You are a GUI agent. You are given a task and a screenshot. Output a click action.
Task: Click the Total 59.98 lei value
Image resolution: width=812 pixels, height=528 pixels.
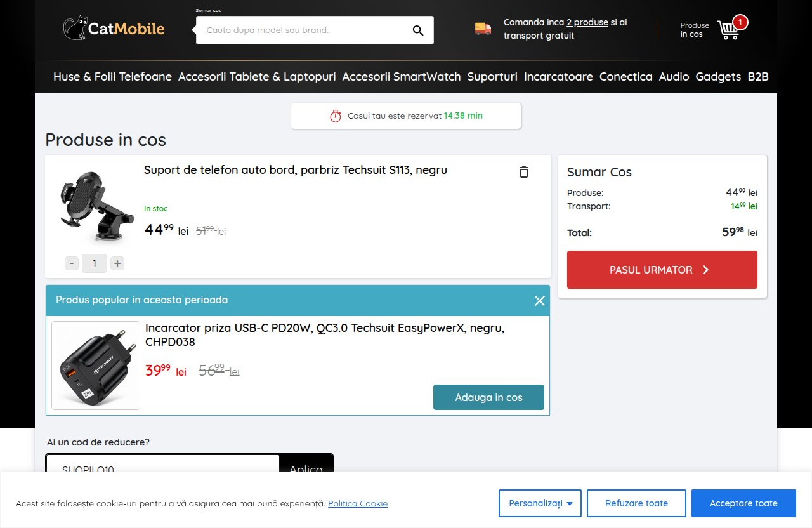coord(740,232)
